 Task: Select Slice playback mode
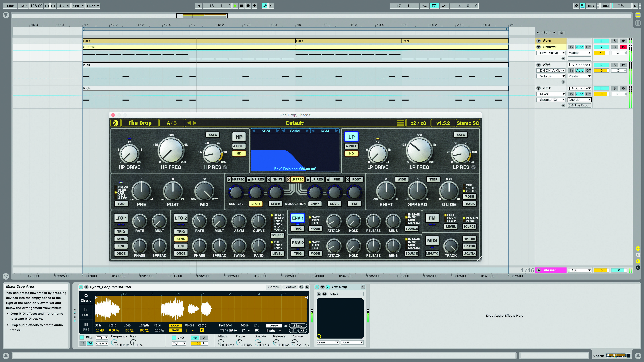[86, 326]
